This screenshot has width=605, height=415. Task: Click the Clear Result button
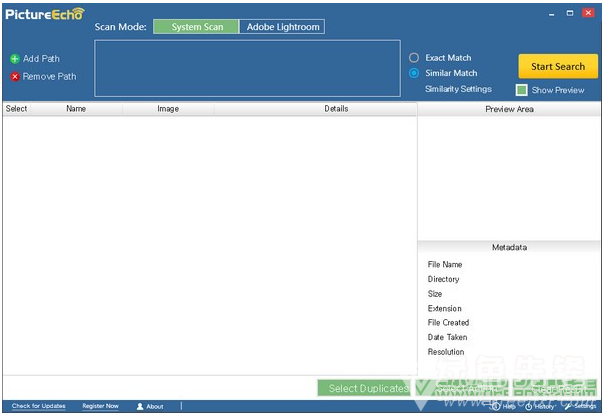555,388
